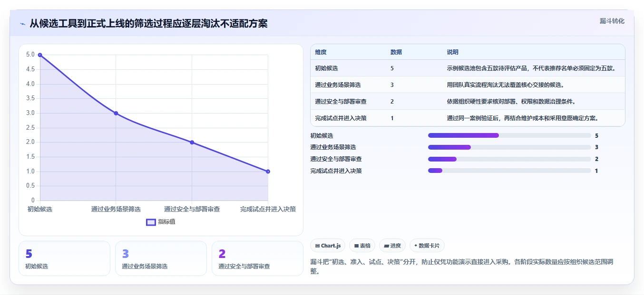Click the x-axis label 通过安全与部署审查
Screen dimensions: 644x295
coord(192,209)
